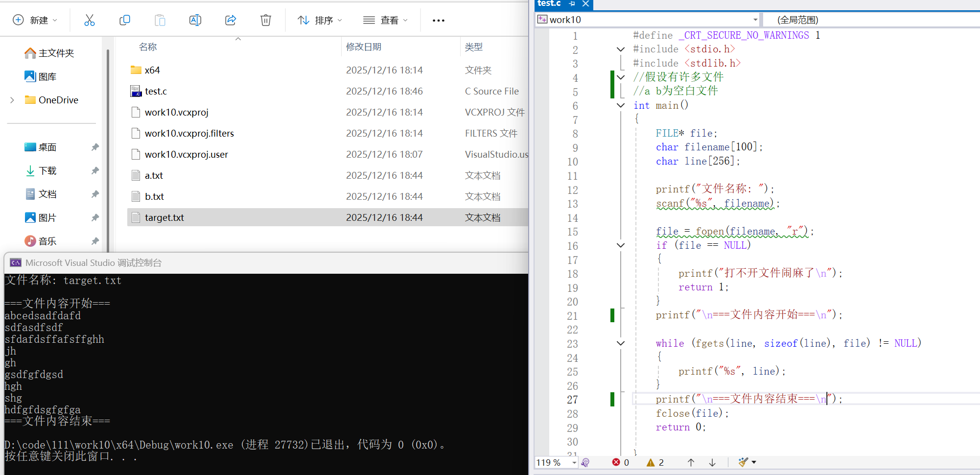The width and height of the screenshot is (980, 475).
Task: Open the 查看 (View) dropdown
Action: [x=385, y=20]
